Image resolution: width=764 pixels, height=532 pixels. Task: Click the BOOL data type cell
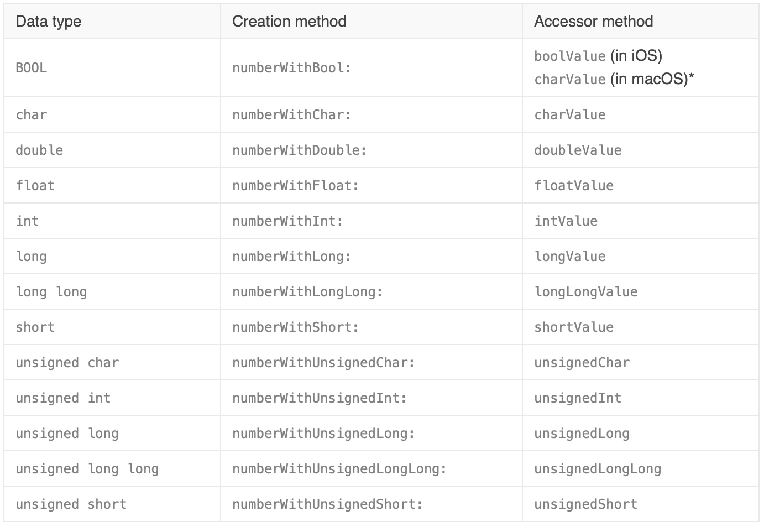32,68
